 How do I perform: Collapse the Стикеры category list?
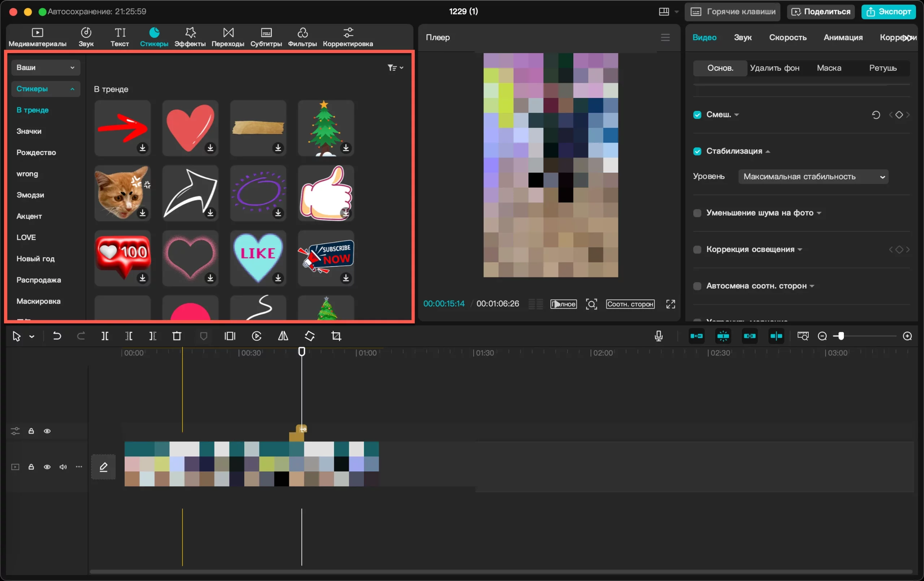pyautogui.click(x=45, y=89)
